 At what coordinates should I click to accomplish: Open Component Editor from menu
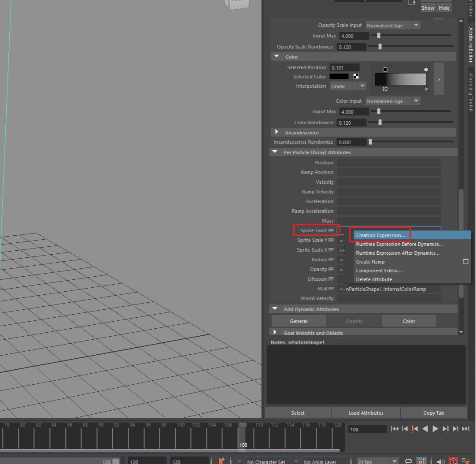(x=412, y=271)
